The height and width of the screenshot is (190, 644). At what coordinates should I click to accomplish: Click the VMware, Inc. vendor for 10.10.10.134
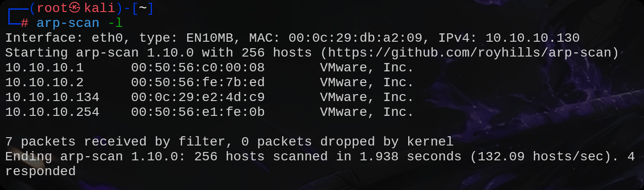pos(366,97)
